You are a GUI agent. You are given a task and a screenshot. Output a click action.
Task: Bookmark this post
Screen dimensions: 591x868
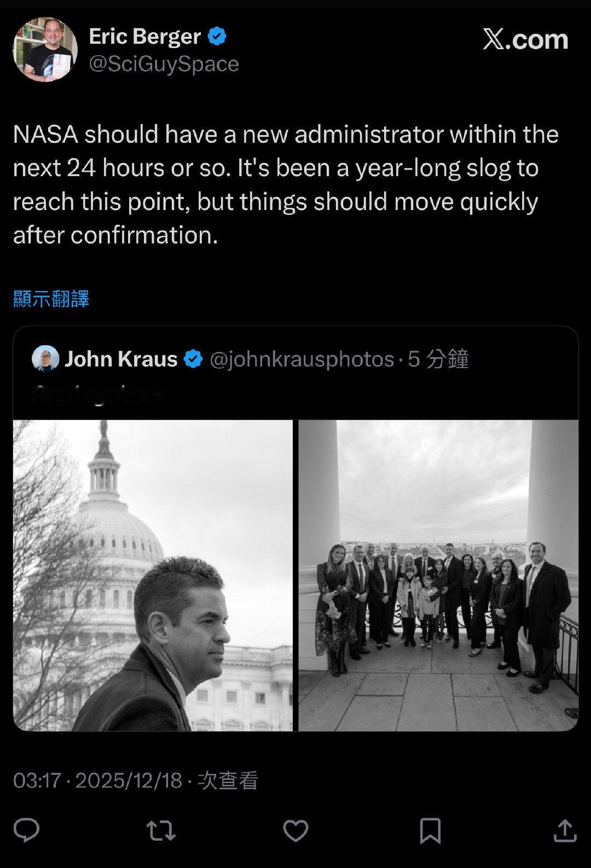(430, 830)
